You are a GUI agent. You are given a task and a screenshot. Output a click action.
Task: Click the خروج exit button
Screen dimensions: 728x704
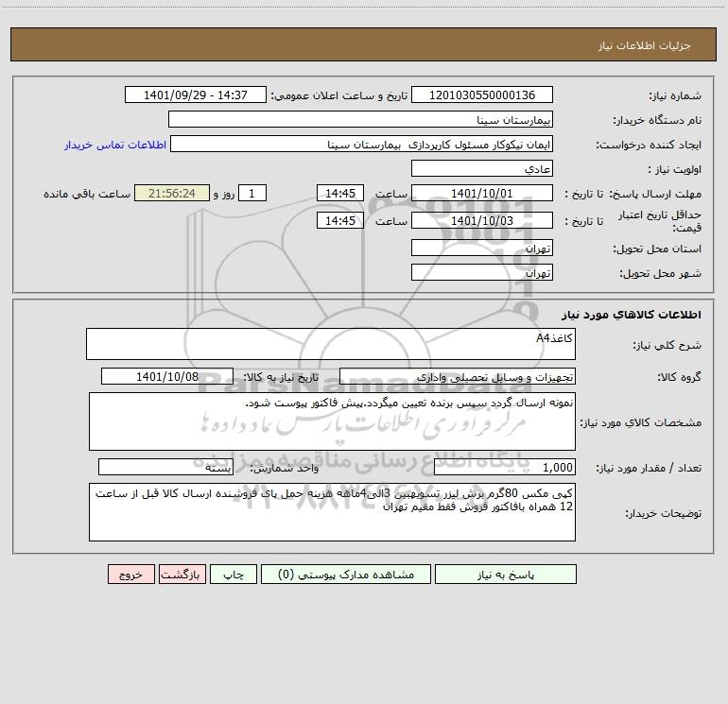[x=130, y=575]
